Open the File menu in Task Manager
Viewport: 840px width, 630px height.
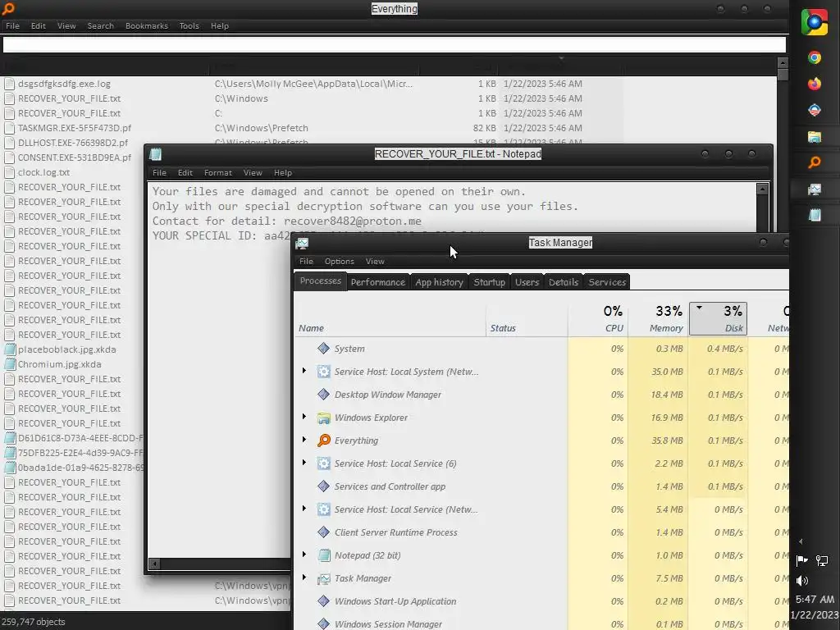tap(307, 262)
